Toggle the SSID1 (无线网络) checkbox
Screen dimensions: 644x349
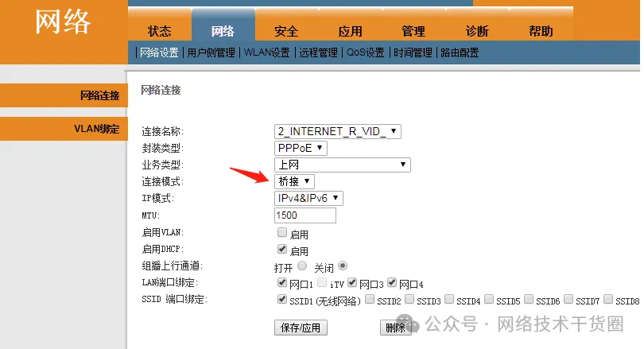point(281,299)
